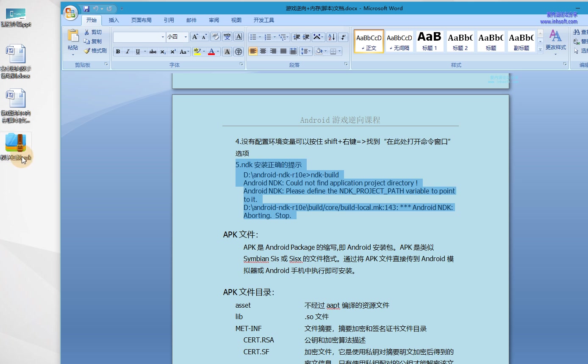Apply the yellow text highlight color
The image size is (588, 364).
click(x=197, y=52)
